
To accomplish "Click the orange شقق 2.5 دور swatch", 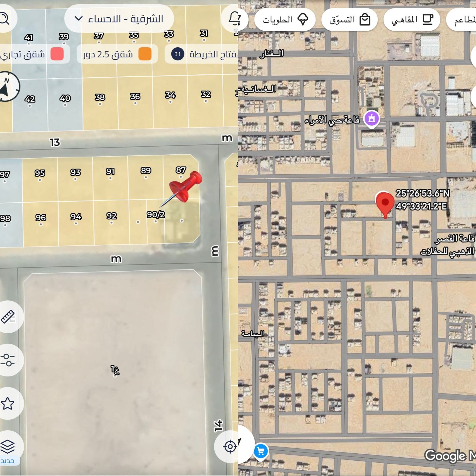I will 145,54.
